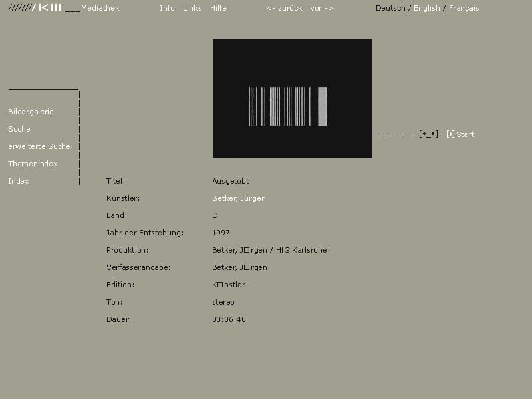This screenshot has height=399, width=532.
Task: Open Bildergalerie in the sidebar
Action: click(x=31, y=112)
